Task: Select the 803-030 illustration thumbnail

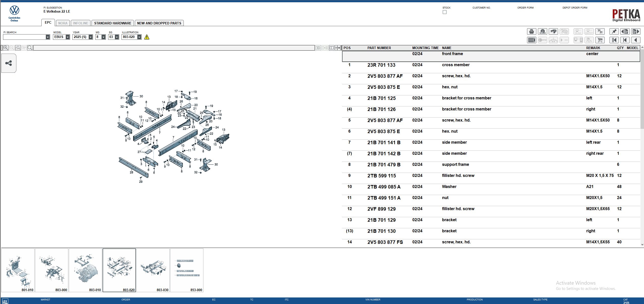Action: [153, 270]
